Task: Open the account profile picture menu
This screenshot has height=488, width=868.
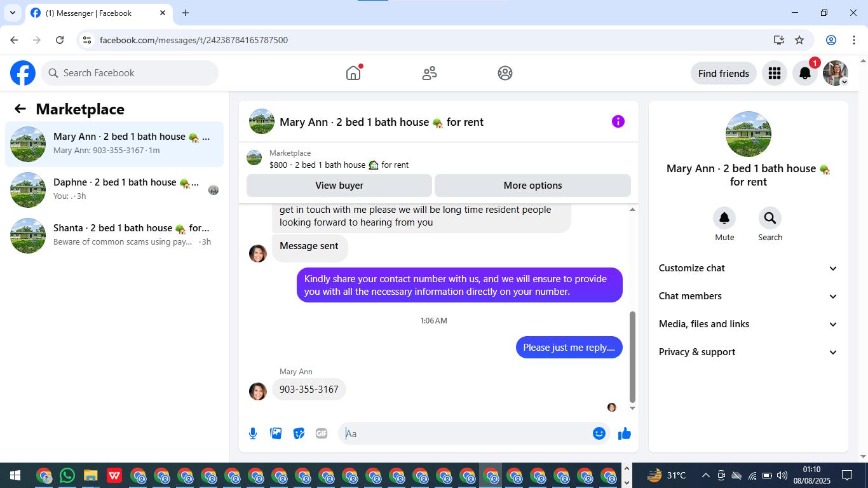Action: coord(836,73)
